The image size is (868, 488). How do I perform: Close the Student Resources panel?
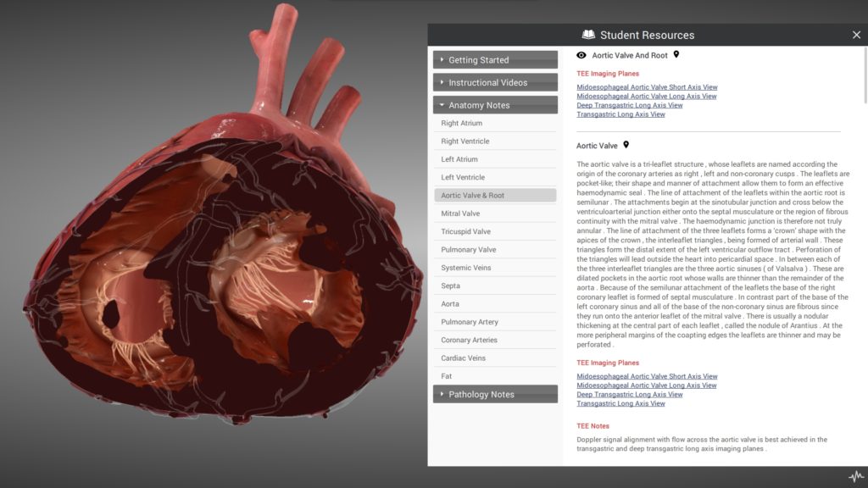click(x=856, y=35)
